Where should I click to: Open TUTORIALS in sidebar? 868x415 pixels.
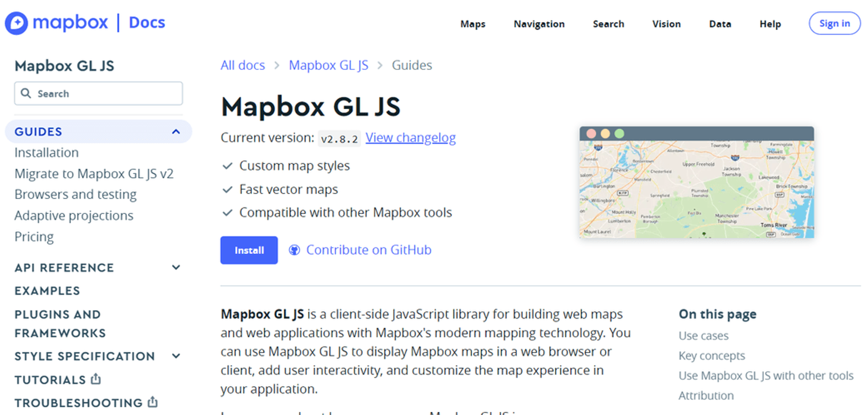click(x=50, y=379)
